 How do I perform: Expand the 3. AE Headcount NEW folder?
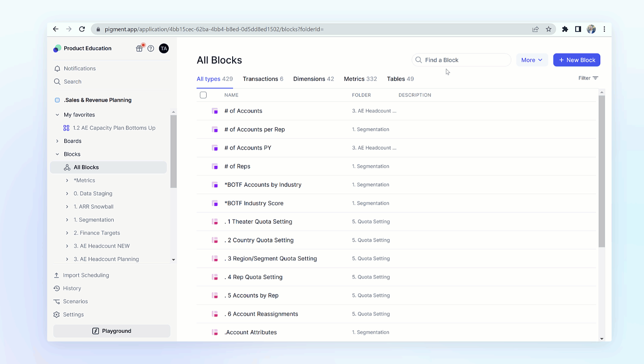coord(67,246)
